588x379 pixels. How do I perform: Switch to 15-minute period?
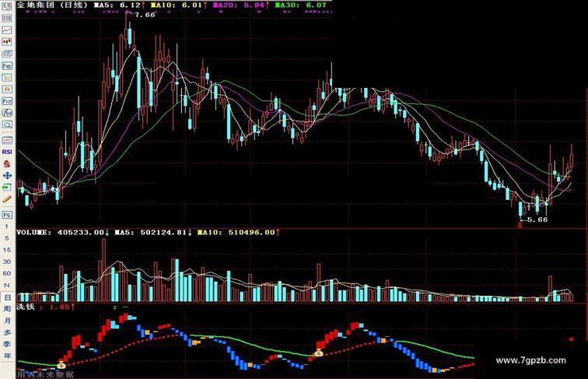pos(6,250)
